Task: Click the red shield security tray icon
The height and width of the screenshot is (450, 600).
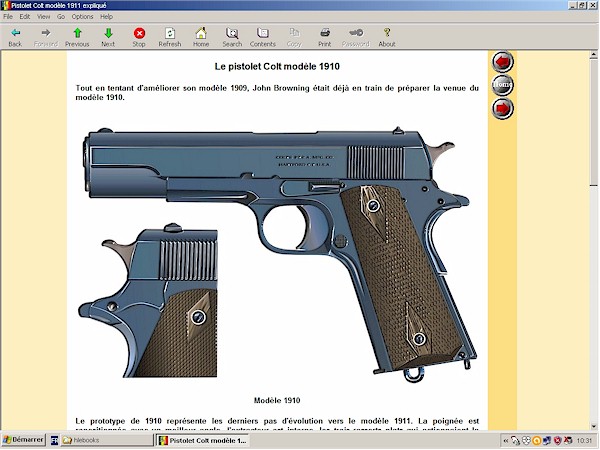Action: (558, 441)
